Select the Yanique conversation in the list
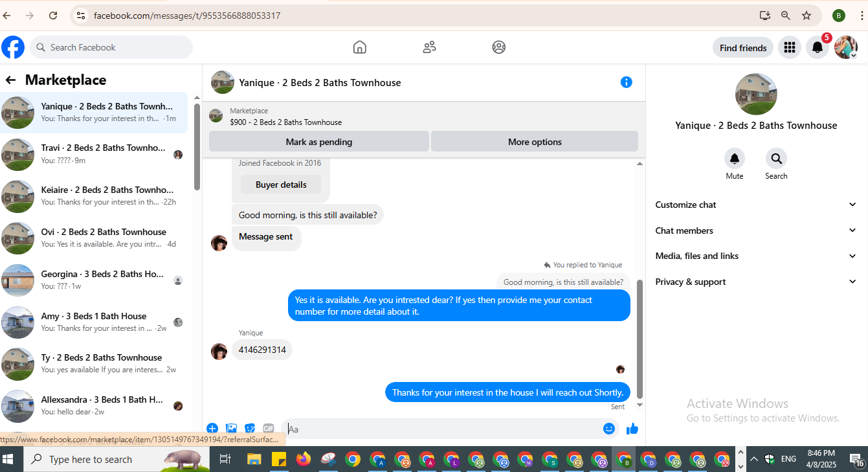 95,113
